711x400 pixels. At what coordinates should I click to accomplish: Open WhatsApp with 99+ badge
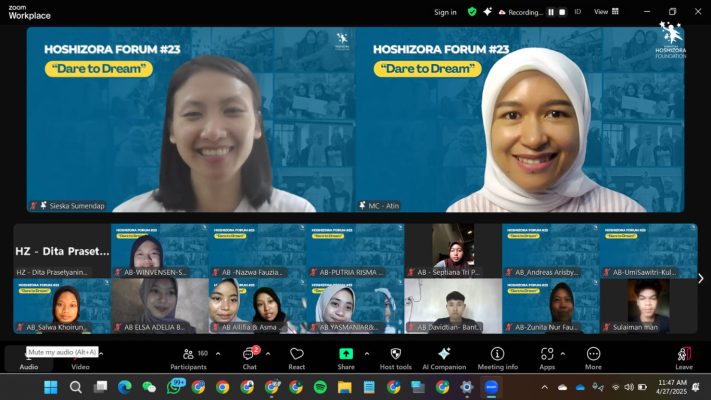(x=174, y=387)
